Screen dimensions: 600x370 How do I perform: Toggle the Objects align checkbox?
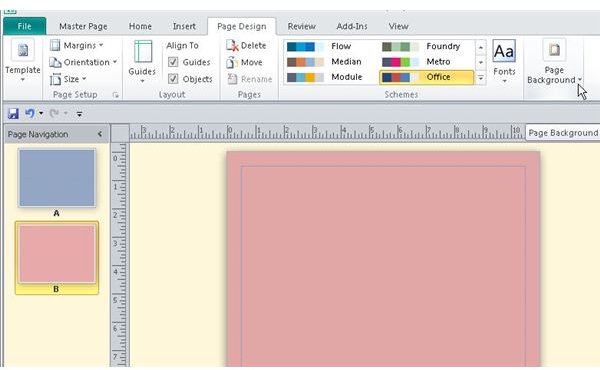coord(173,79)
